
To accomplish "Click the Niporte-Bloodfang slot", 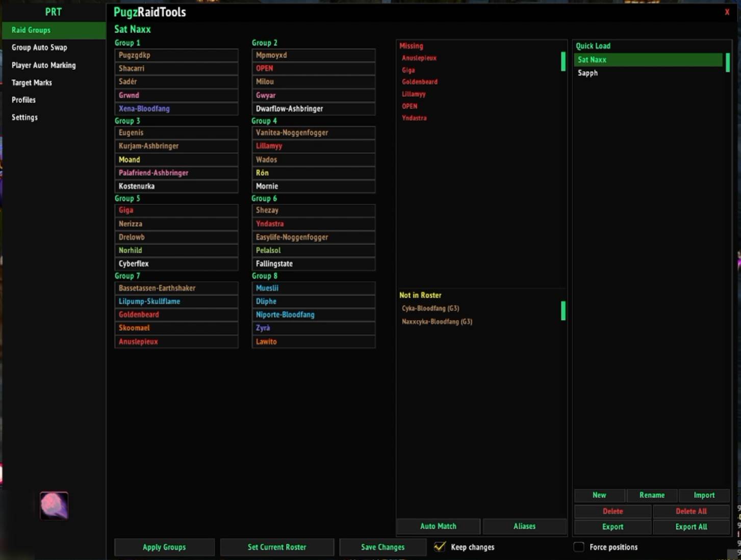I will point(314,314).
